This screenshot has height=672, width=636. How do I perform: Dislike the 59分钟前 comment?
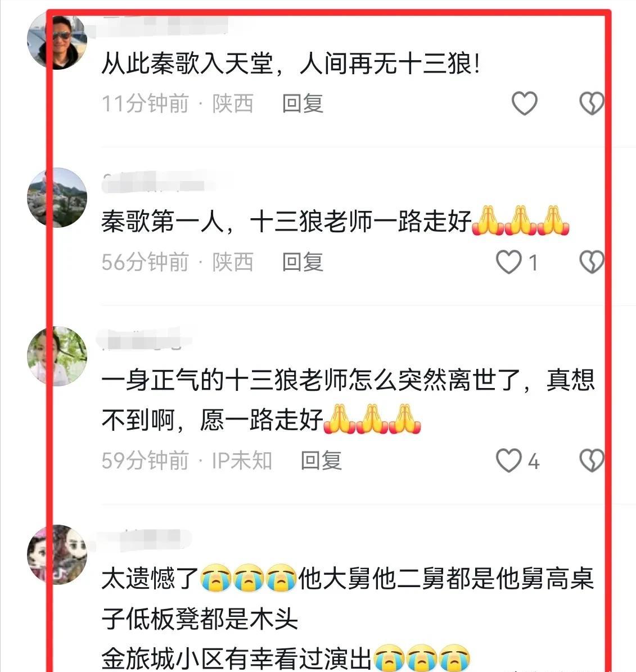pyautogui.click(x=592, y=461)
